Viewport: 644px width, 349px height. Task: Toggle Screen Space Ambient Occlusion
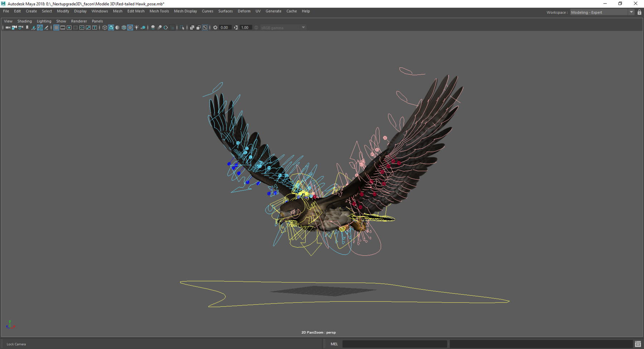coord(153,28)
